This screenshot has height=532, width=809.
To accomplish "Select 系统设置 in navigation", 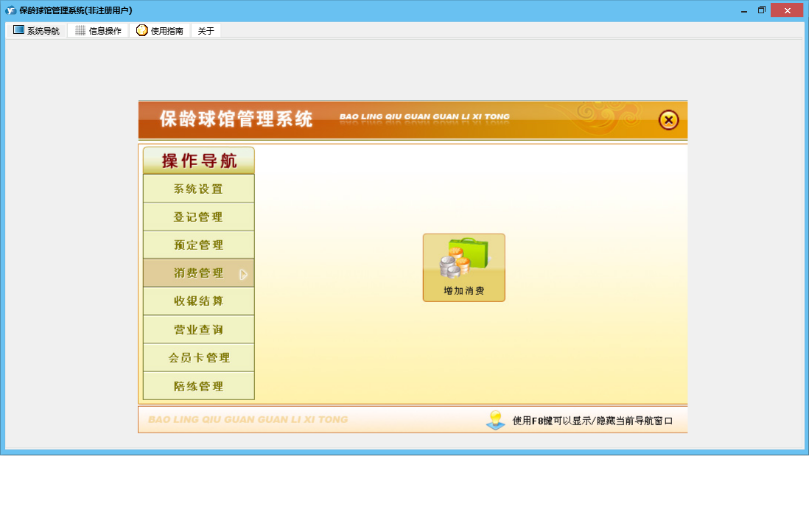I will 199,189.
